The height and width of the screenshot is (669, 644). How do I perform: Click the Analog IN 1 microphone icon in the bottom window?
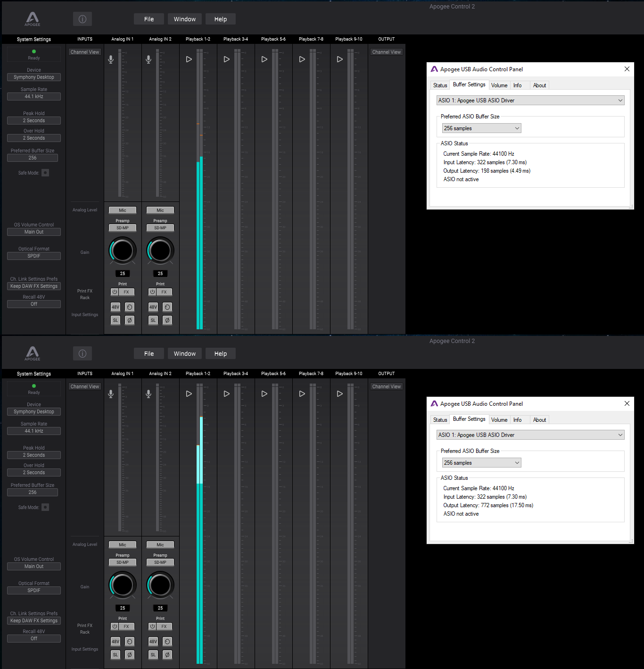111,394
